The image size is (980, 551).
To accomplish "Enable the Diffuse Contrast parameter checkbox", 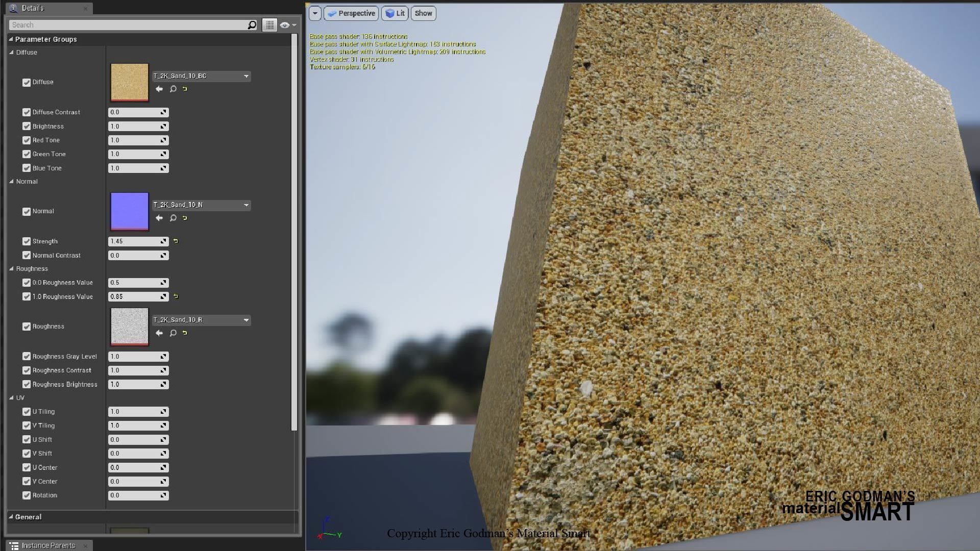I will (27, 112).
